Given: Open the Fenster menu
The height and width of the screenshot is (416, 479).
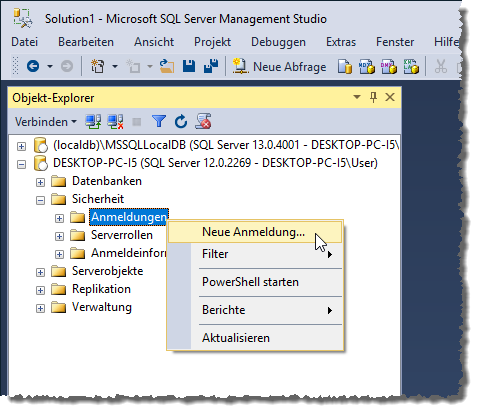Looking at the screenshot, I should click(x=395, y=42).
